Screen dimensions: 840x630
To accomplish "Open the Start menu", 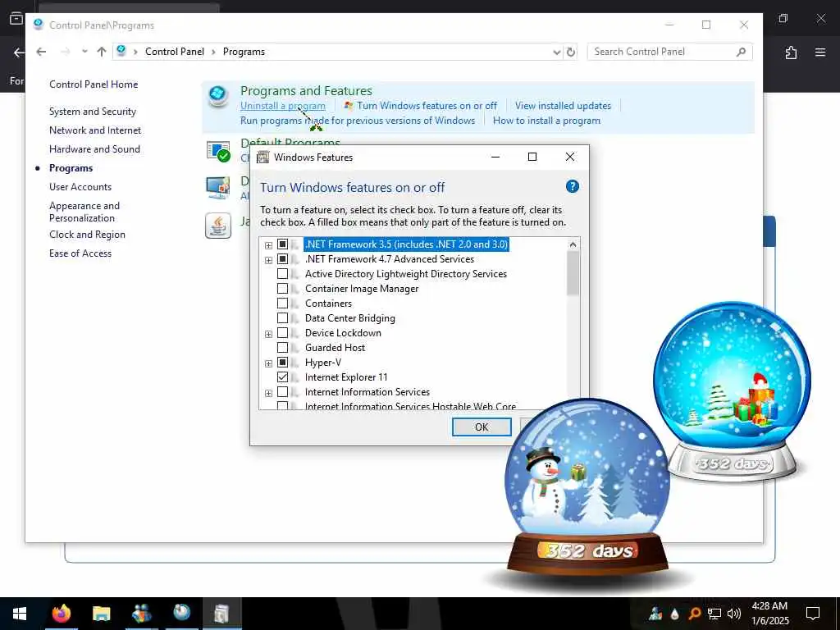I will tap(20, 614).
